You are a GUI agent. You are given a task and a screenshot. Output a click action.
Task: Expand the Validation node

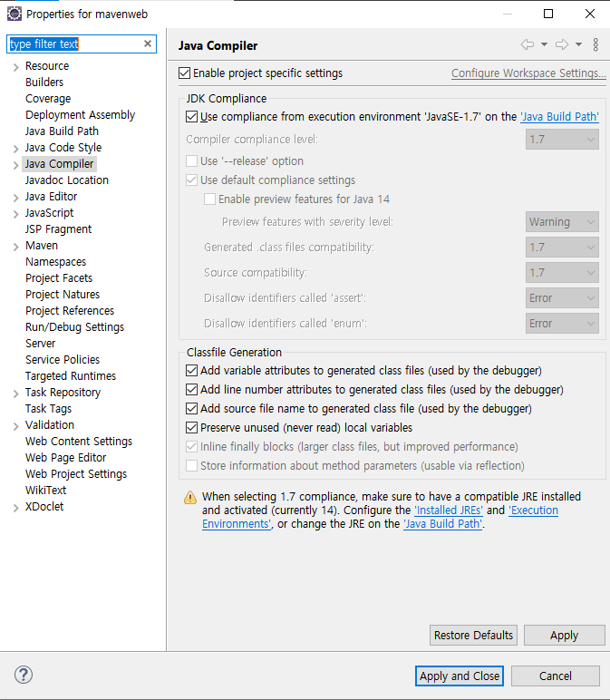[15, 426]
